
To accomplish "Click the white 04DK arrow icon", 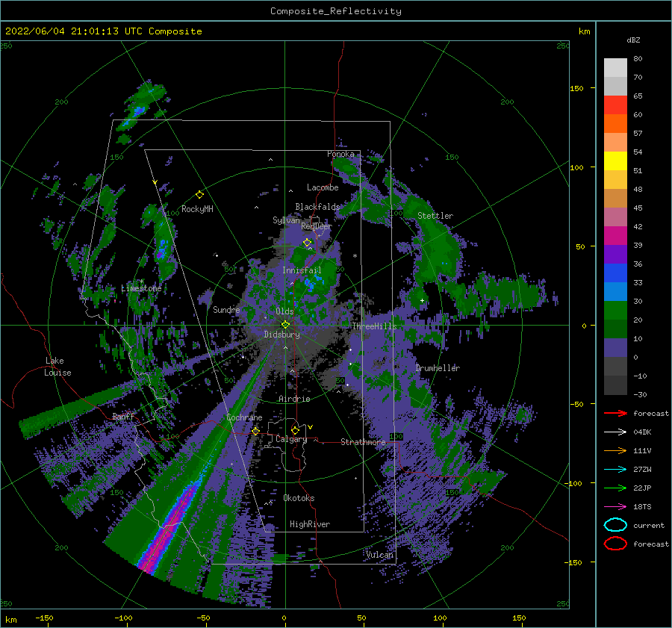I will pos(615,432).
